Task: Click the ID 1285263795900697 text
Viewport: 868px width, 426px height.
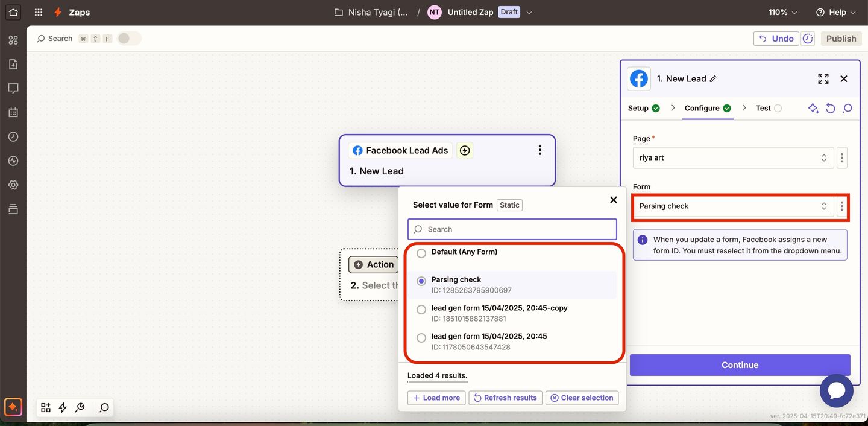Action: [471, 290]
